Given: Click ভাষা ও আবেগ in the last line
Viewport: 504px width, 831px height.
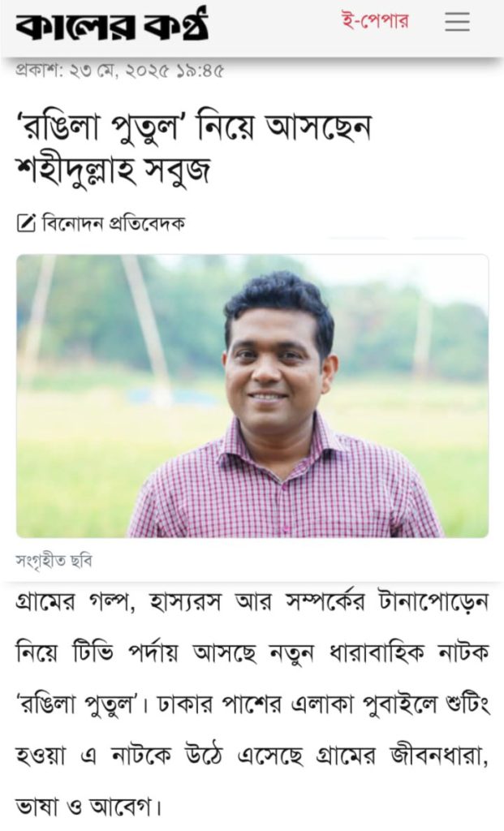Looking at the screenshot, I should [86, 807].
